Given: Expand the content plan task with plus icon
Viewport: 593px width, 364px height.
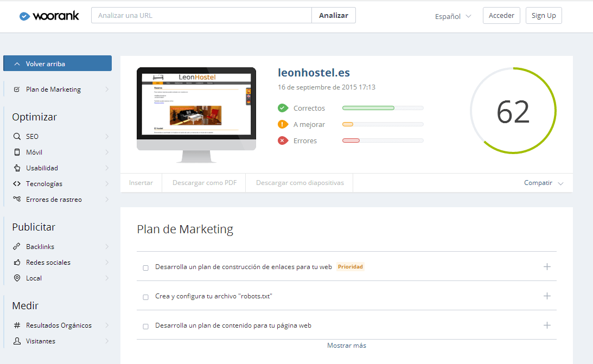Looking at the screenshot, I should (547, 325).
